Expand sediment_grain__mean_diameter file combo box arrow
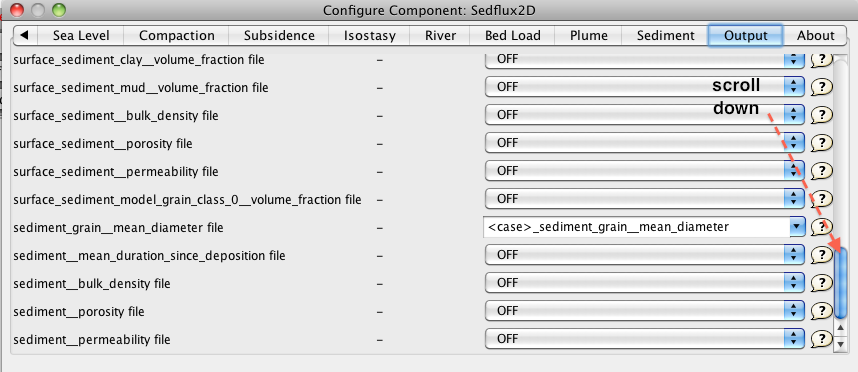Screen dimensions: 858x372 coord(797,226)
